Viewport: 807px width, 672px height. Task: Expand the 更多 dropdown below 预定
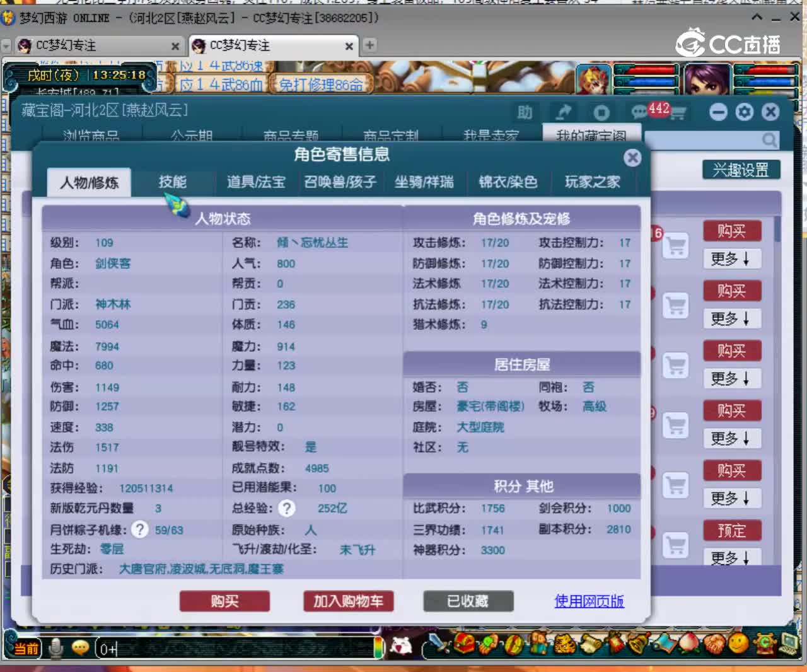click(731, 558)
